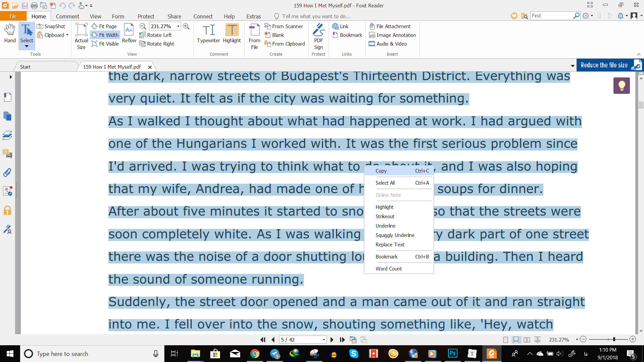Open the bookmarks side panel
The height and width of the screenshot is (362, 644).
point(7,97)
